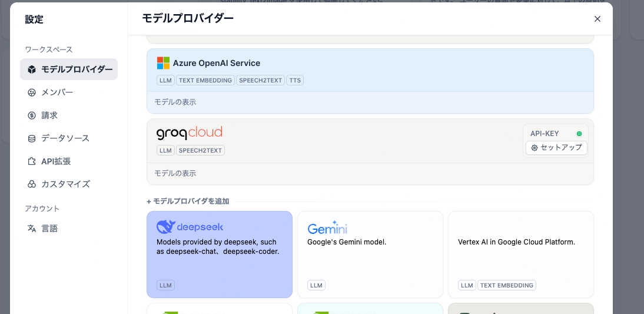Select API拡張 in sidebar
The width and height of the screenshot is (644, 314).
coord(69,161)
